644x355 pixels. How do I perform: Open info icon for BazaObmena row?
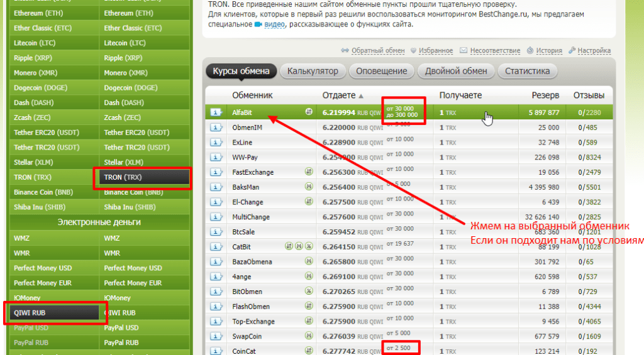(216, 261)
